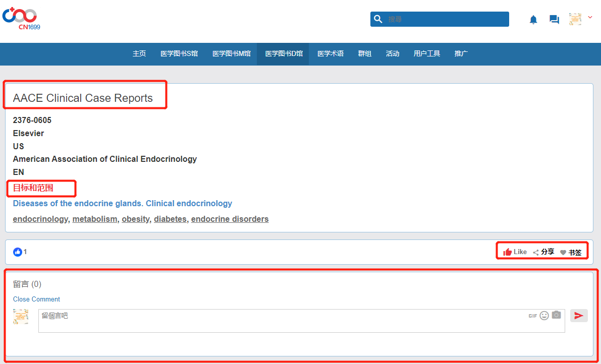Viewport: 601px width, 364px height.
Task: Send comment with red arrow button
Action: (579, 316)
